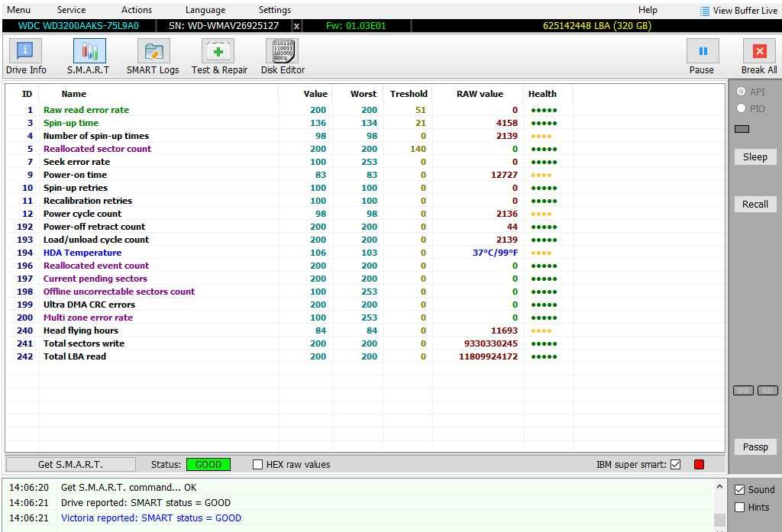Click the Health column header

coord(542,94)
